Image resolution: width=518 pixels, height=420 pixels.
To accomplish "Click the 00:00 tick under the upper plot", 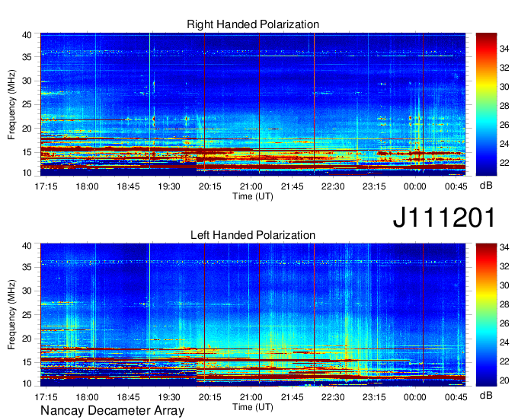I will click(x=415, y=186).
